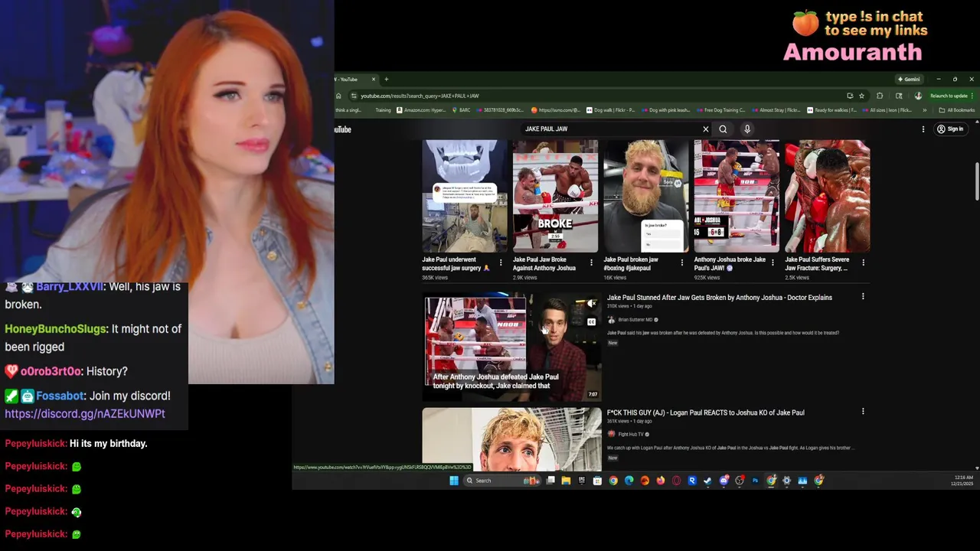Viewport: 980px width, 551px height.
Task: Bookmark this page with star icon
Action: pyautogui.click(x=862, y=96)
